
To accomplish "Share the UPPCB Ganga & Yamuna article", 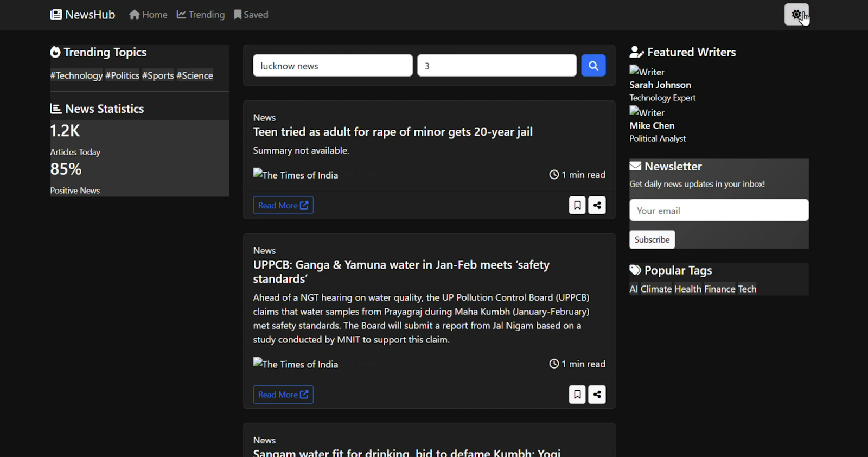I will point(597,395).
